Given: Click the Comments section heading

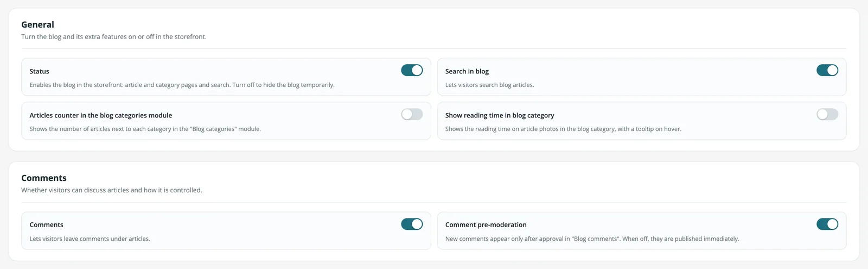Looking at the screenshot, I should [44, 178].
